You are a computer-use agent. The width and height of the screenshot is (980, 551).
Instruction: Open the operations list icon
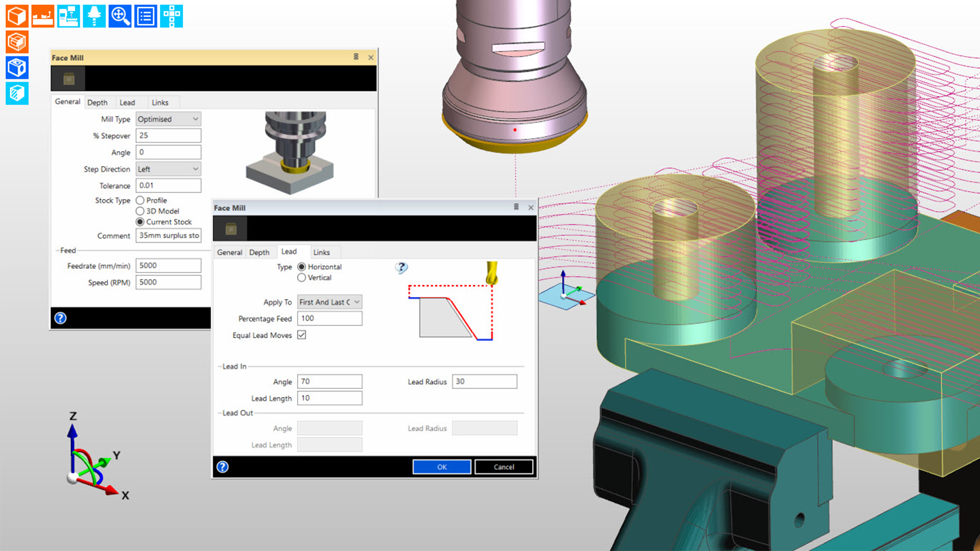pos(145,16)
